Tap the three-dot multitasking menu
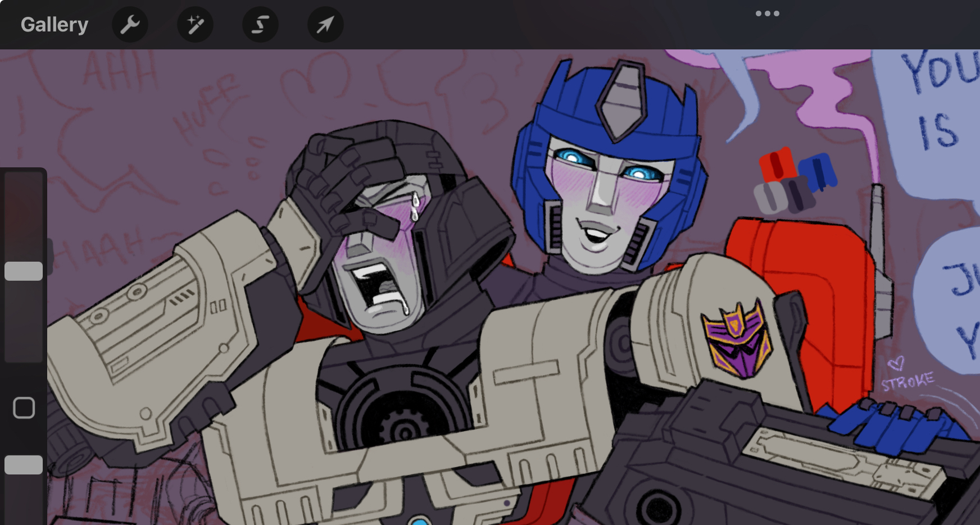The width and height of the screenshot is (980, 525). point(767,13)
